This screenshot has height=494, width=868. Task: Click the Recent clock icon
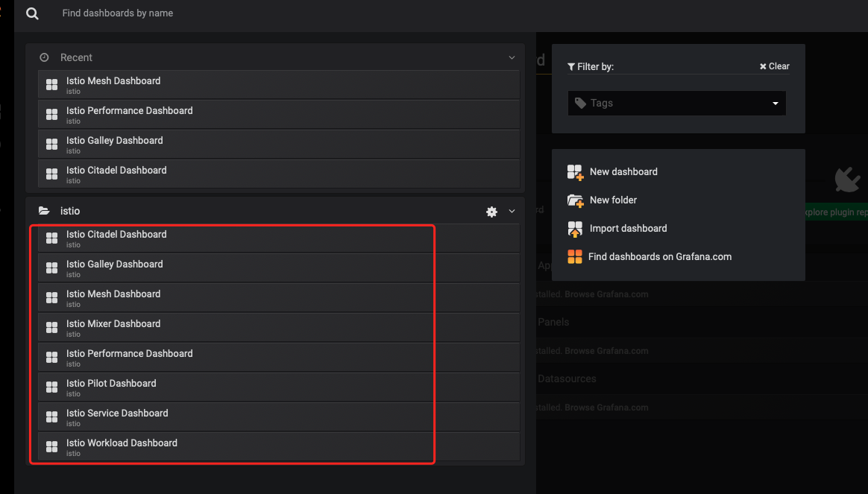pyautogui.click(x=44, y=57)
